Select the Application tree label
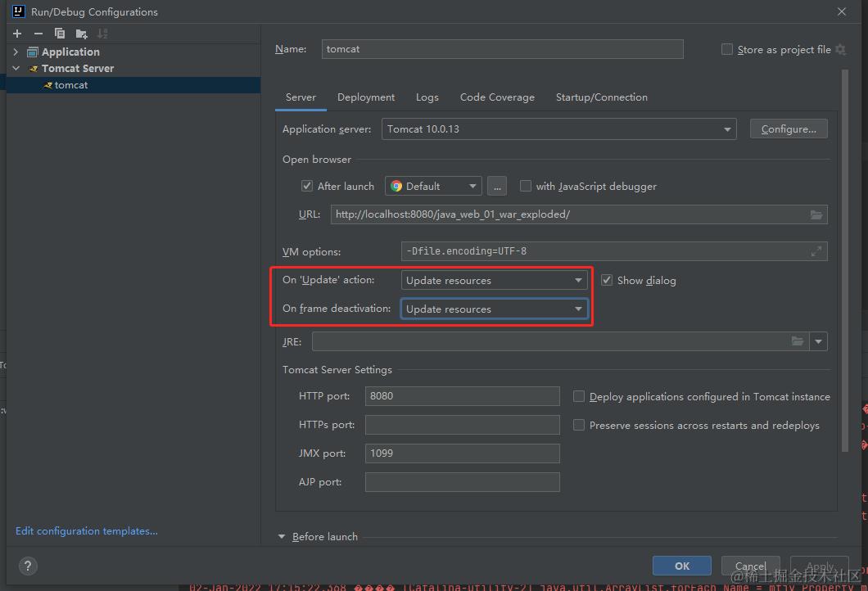The height and width of the screenshot is (591, 868). [71, 52]
